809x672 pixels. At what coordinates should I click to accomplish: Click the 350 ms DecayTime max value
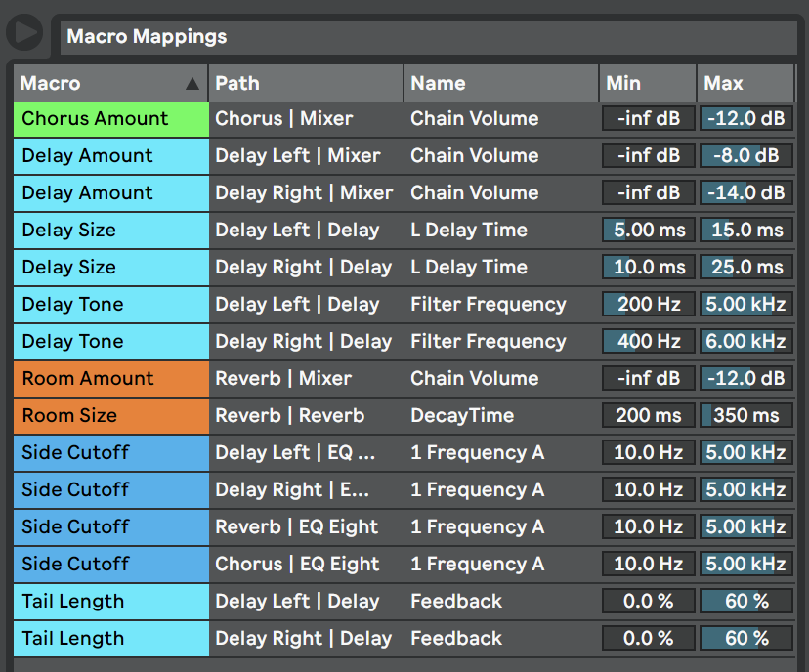[746, 416]
